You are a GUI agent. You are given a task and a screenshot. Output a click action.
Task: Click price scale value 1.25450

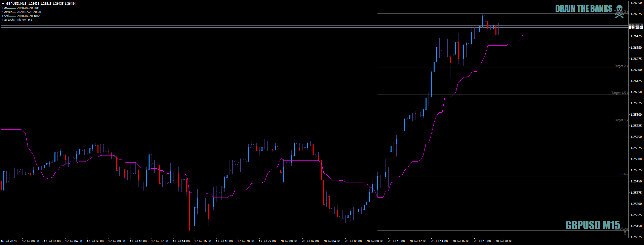click(636, 181)
